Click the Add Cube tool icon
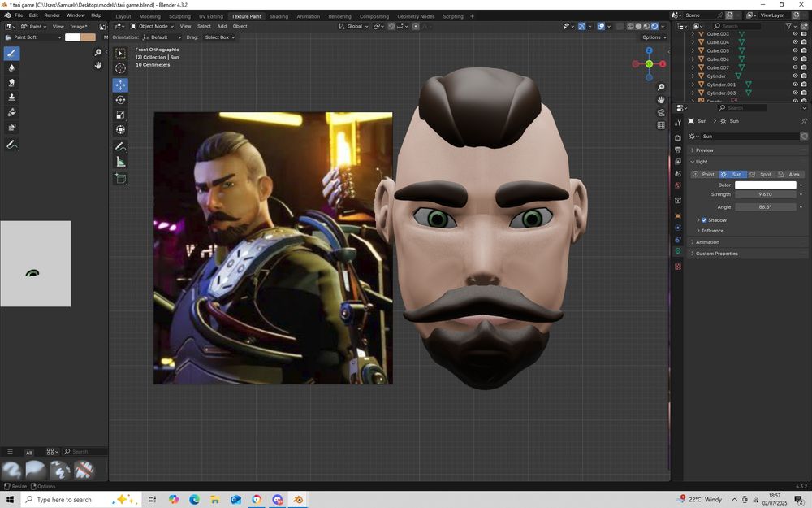Image resolution: width=812 pixels, height=508 pixels. point(120,178)
